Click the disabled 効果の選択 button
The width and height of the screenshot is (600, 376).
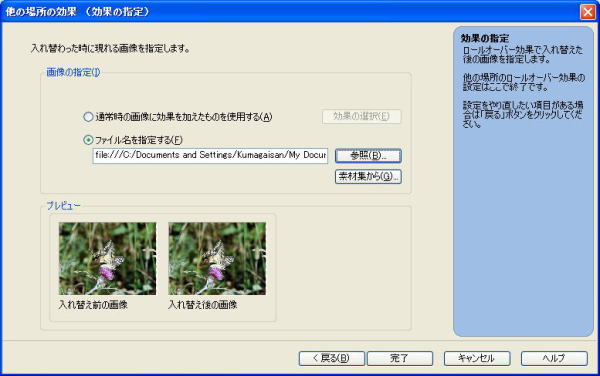point(362,116)
